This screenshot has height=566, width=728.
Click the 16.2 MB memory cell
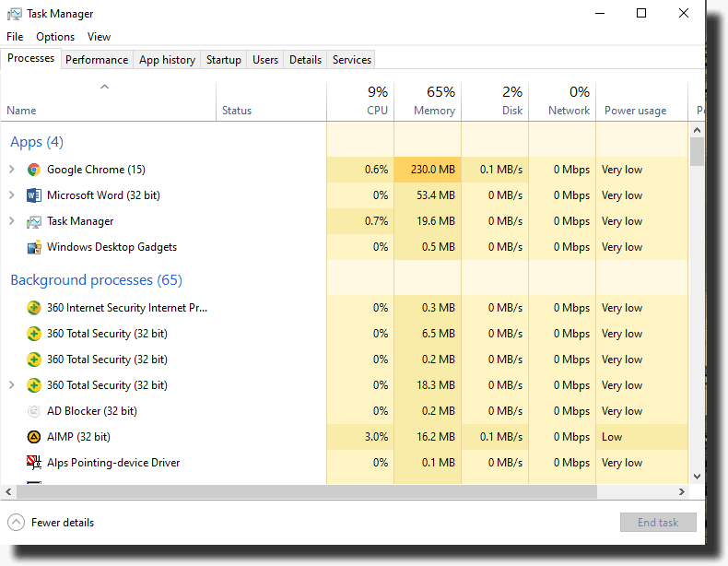point(428,437)
